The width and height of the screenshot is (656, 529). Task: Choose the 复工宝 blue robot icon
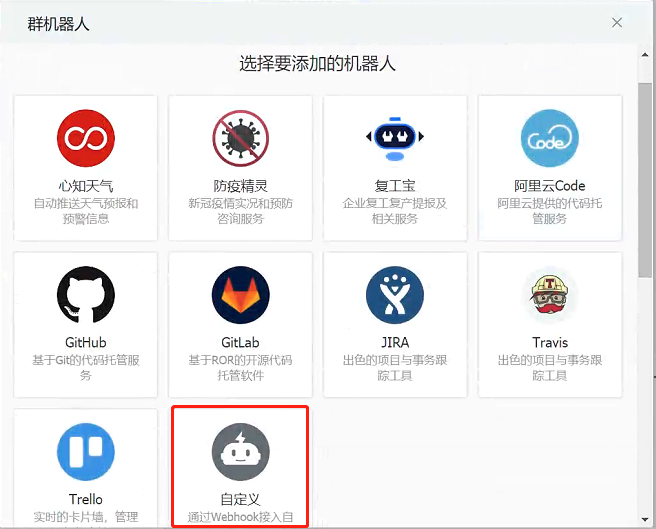pos(396,139)
